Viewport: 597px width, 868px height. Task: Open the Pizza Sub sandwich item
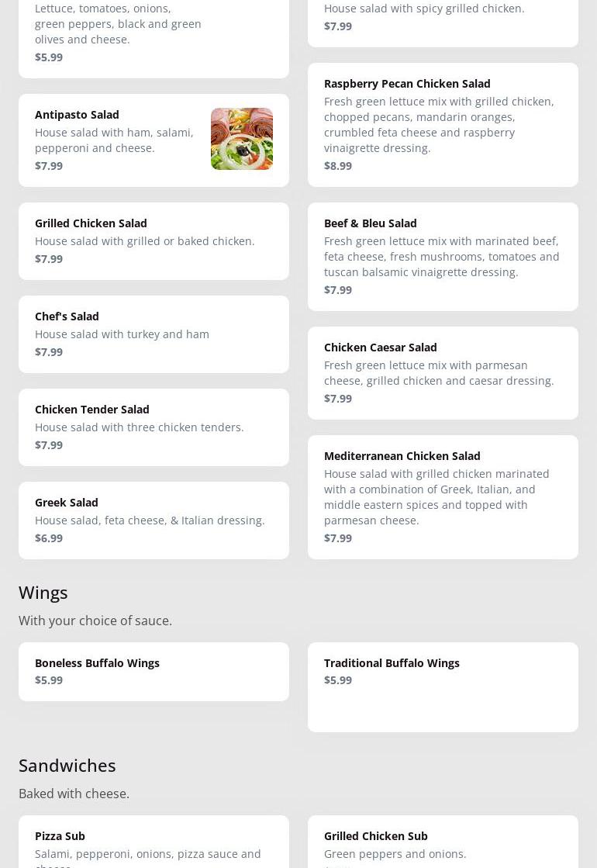[x=154, y=842]
